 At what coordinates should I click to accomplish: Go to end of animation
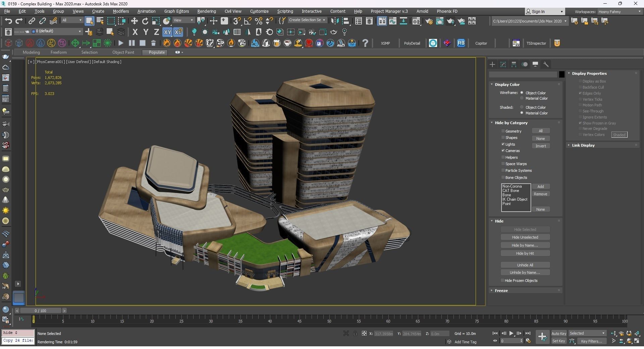[528, 334]
